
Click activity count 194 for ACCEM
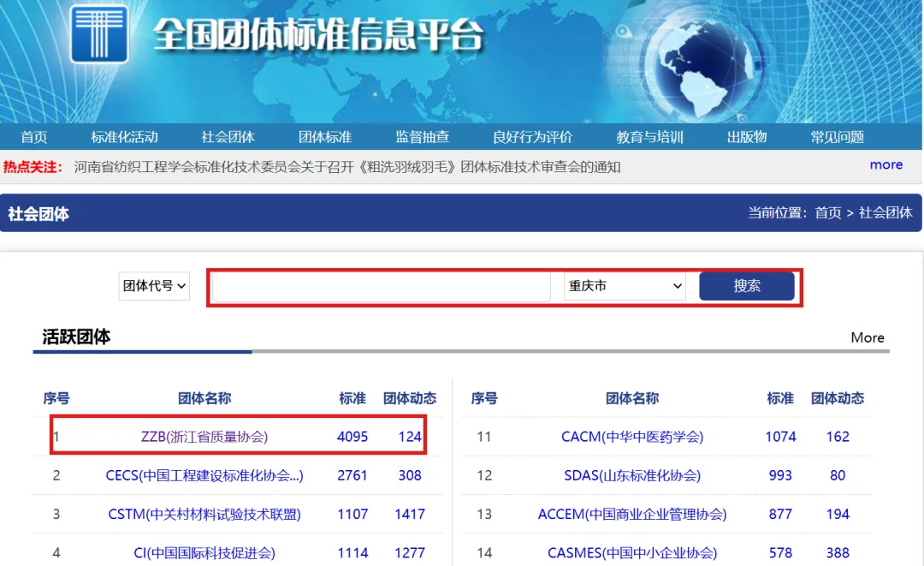838,514
